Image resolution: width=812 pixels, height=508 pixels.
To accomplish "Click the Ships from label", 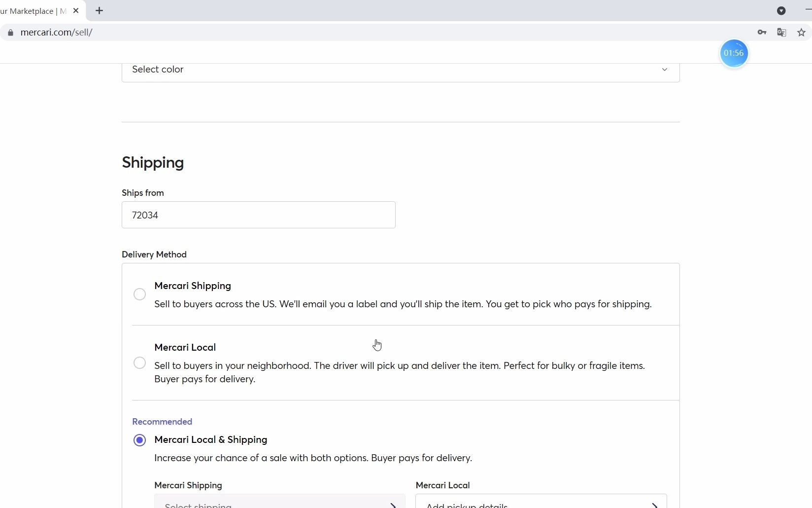I will (x=143, y=193).
